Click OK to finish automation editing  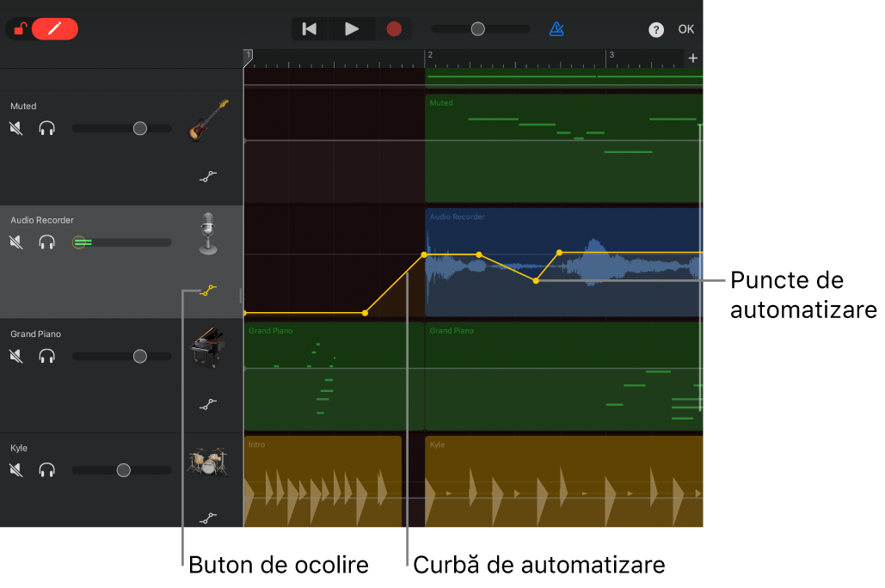(x=685, y=29)
